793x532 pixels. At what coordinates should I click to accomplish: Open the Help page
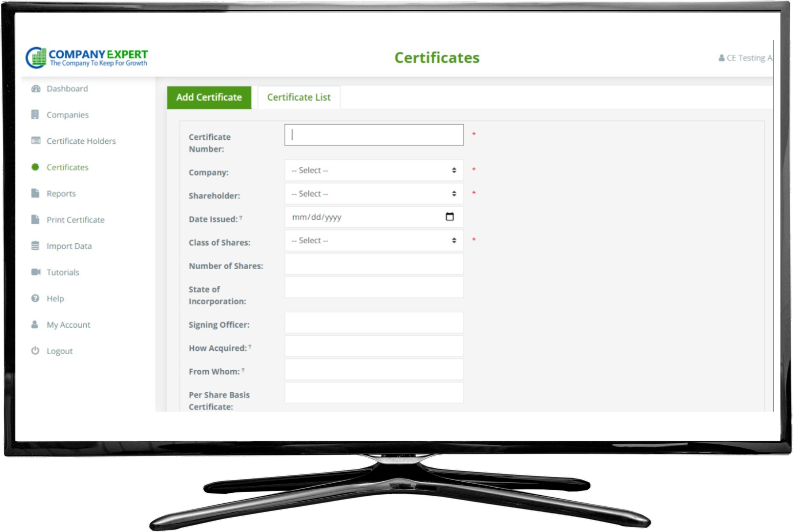55,299
